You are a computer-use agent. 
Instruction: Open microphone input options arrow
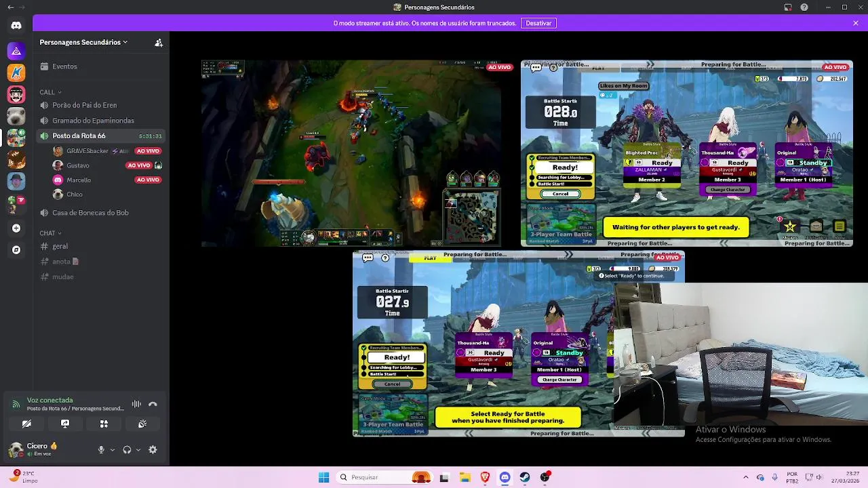click(112, 449)
